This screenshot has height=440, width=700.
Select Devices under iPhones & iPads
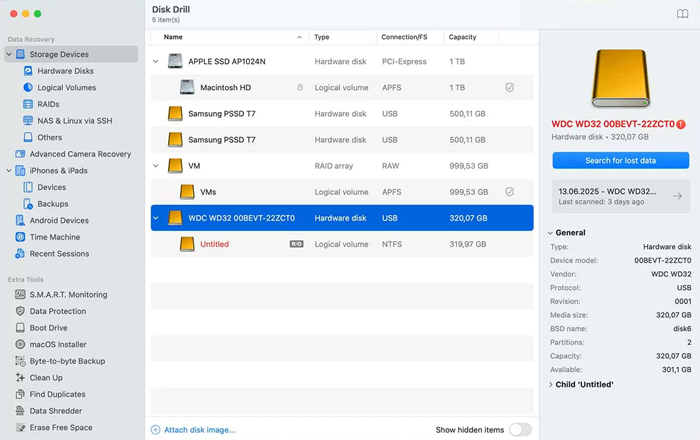[x=51, y=187]
